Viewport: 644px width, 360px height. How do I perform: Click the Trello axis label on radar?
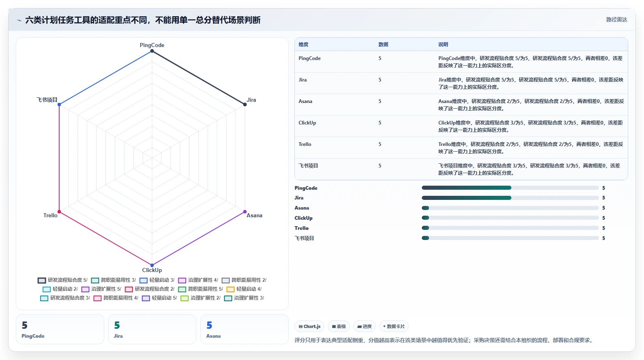pyautogui.click(x=50, y=215)
